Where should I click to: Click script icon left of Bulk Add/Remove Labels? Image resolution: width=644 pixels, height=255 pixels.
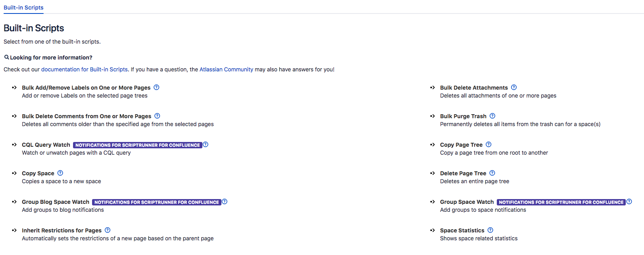[x=14, y=88]
